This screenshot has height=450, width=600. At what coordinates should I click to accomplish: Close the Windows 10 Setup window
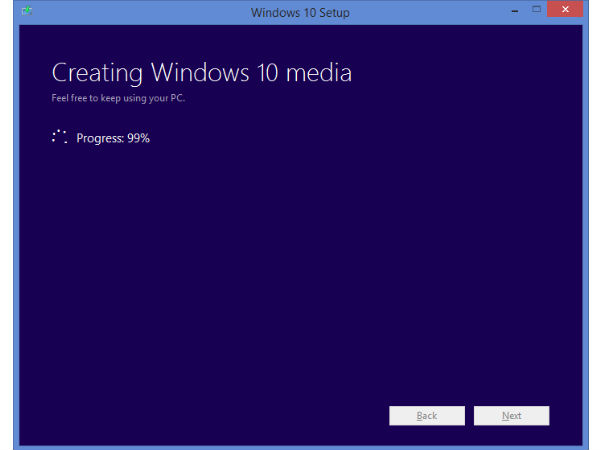coord(569,10)
